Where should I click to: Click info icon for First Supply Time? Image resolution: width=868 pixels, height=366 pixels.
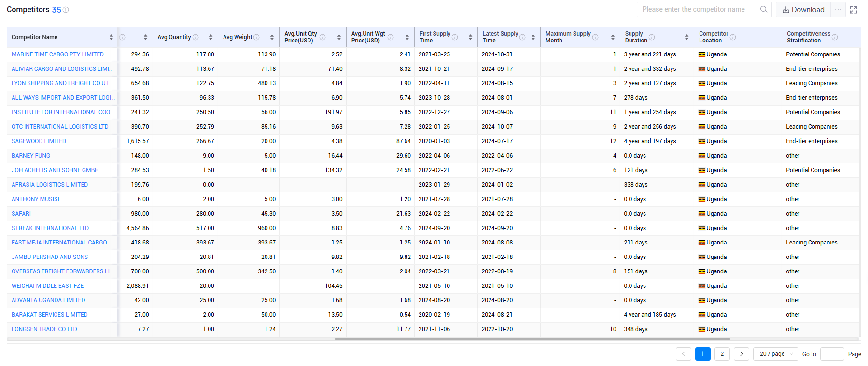coord(455,37)
